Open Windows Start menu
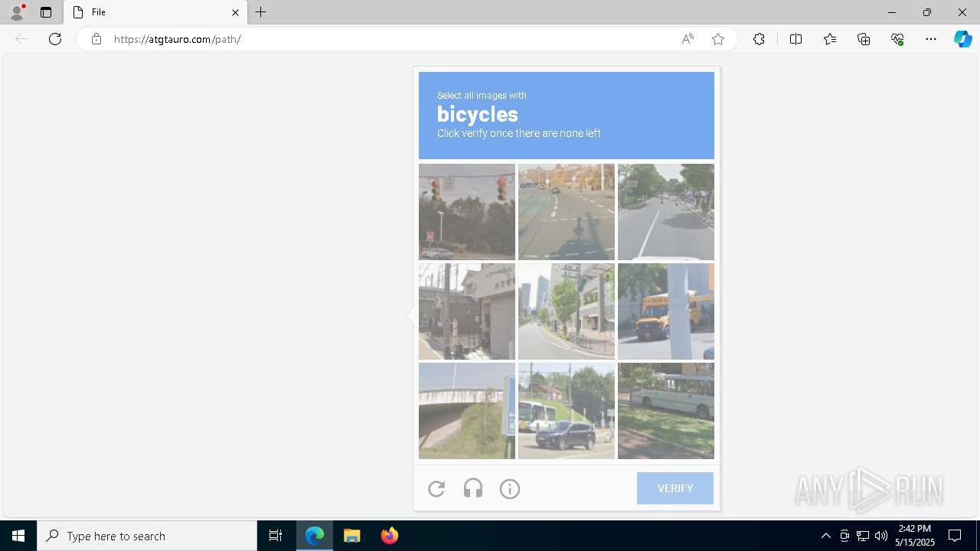This screenshot has height=551, width=980. pyautogui.click(x=18, y=536)
